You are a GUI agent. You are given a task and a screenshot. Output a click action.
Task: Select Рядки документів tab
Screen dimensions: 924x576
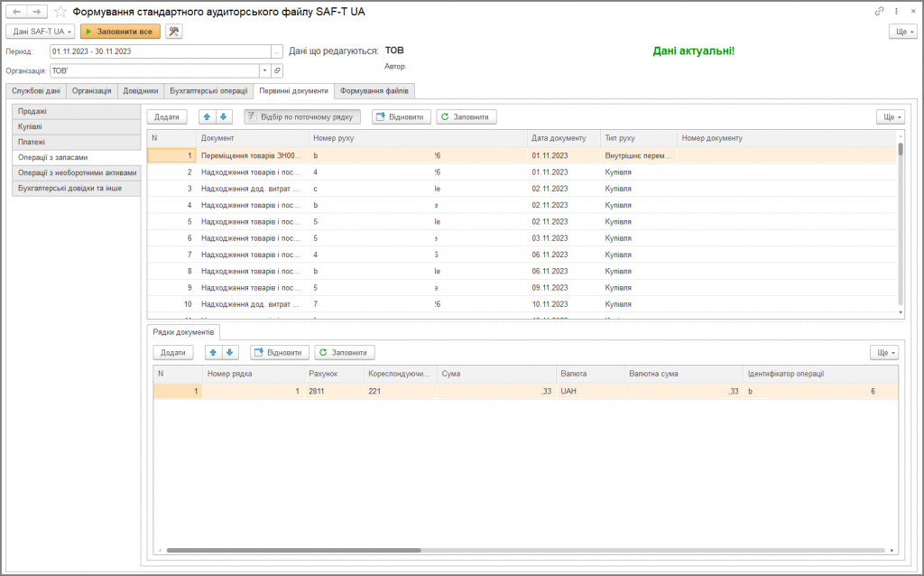click(183, 332)
